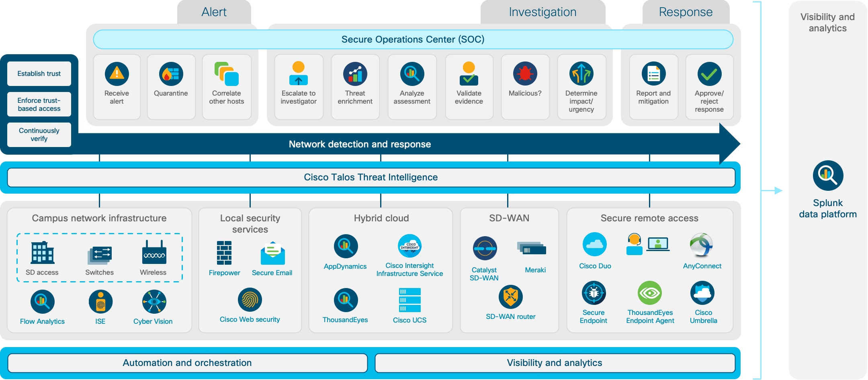Screen dimensions: 868x380
Task: Select the Cisco Talos Threat Intelligence bar
Action: tap(371, 178)
